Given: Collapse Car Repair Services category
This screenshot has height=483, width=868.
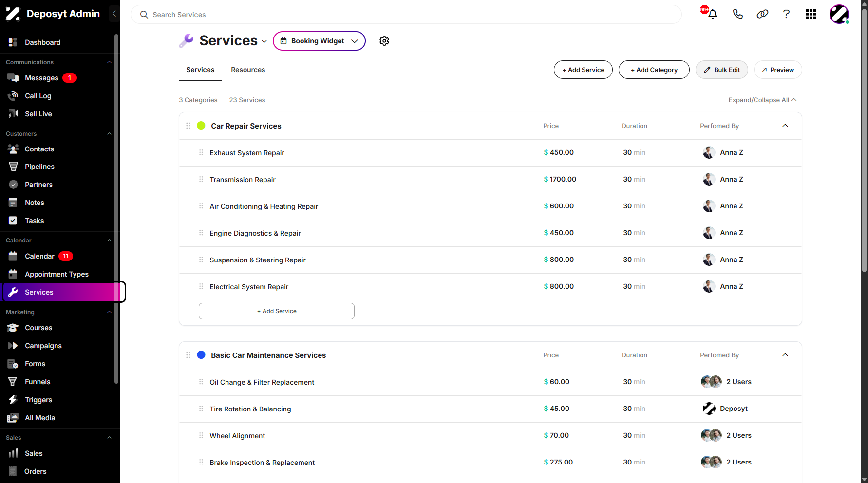Looking at the screenshot, I should click(x=785, y=126).
